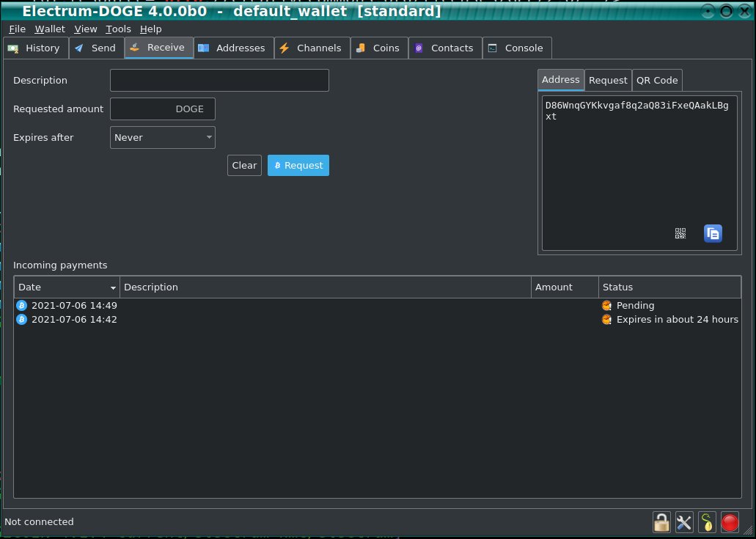Open the View menu
The image size is (756, 539).
pyautogui.click(x=85, y=29)
